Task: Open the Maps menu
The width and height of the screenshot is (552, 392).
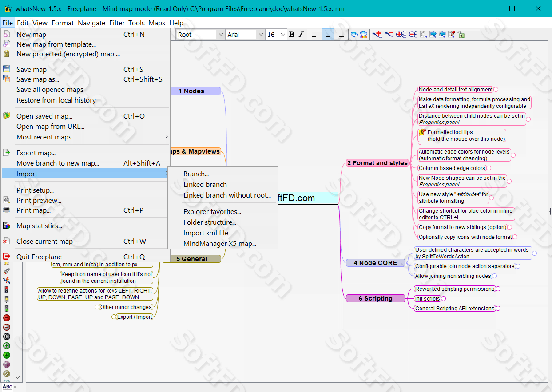Action: (157, 23)
